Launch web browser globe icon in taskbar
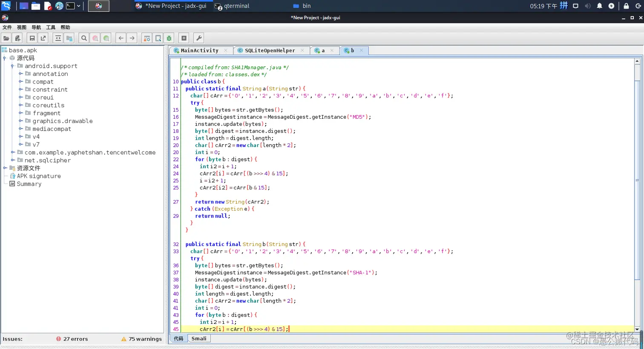 point(59,6)
